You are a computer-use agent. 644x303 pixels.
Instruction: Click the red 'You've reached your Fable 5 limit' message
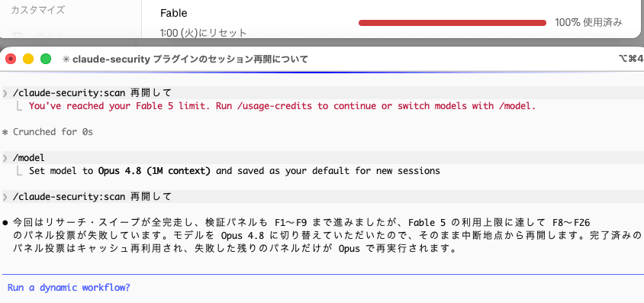pyautogui.click(x=282, y=106)
